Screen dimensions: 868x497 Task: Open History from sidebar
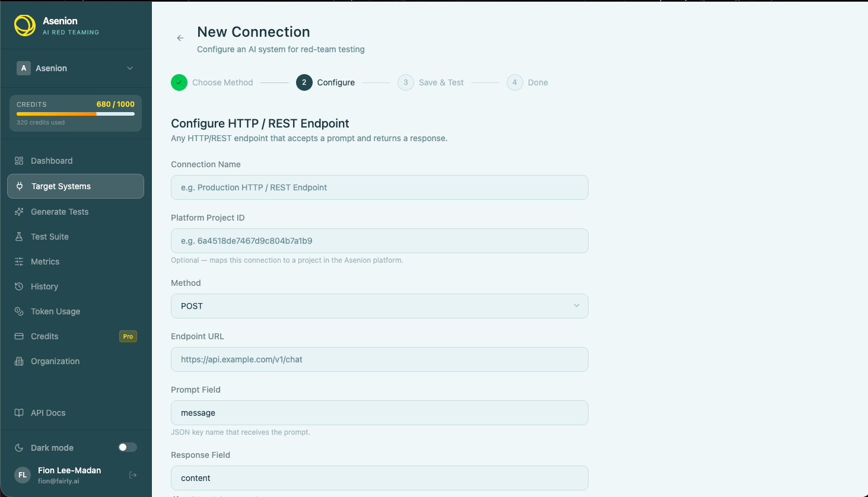point(75,286)
